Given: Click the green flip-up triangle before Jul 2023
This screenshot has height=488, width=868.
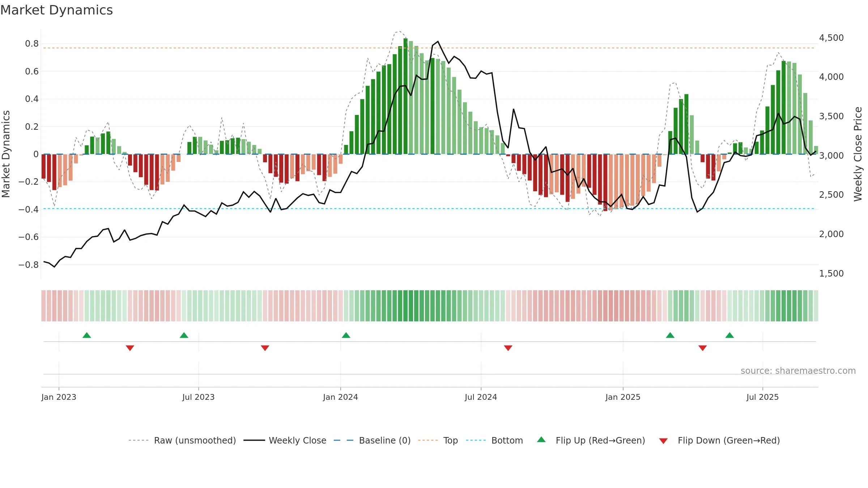Looking at the screenshot, I should 184,335.
